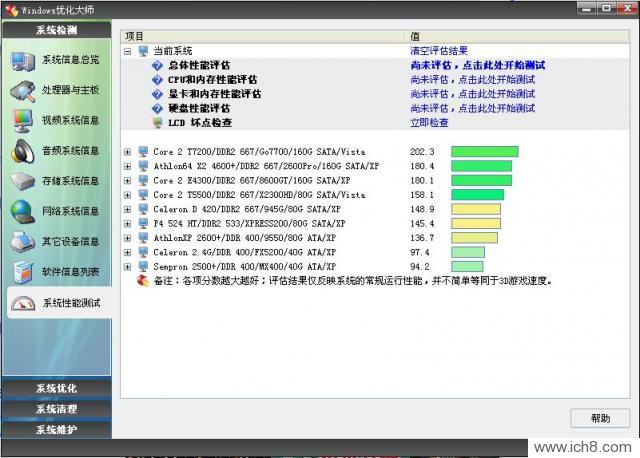This screenshot has width=640, height=458.
Task: Open 音频系统信息 speaker icon
Action: [x=23, y=151]
